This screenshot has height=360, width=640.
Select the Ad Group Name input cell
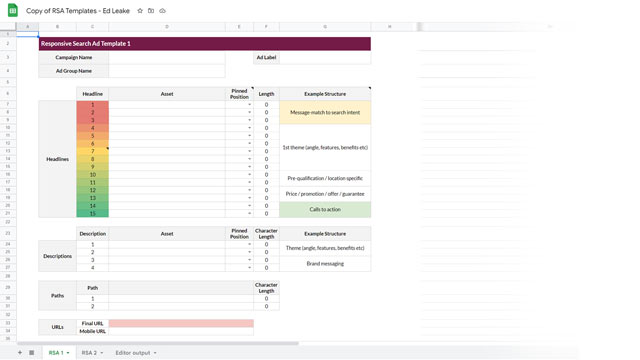coord(167,71)
